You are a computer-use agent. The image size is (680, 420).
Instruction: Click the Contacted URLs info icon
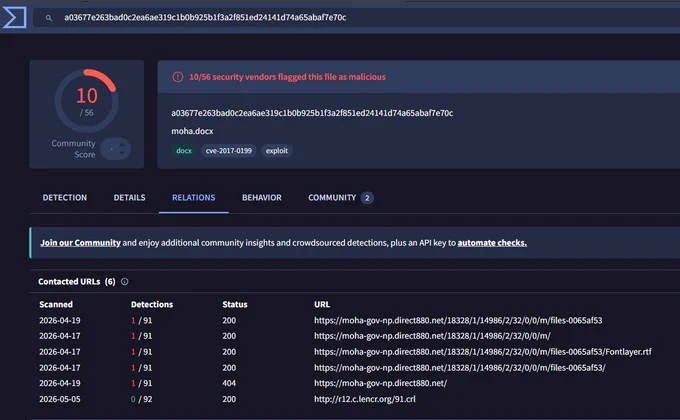pyautogui.click(x=124, y=282)
